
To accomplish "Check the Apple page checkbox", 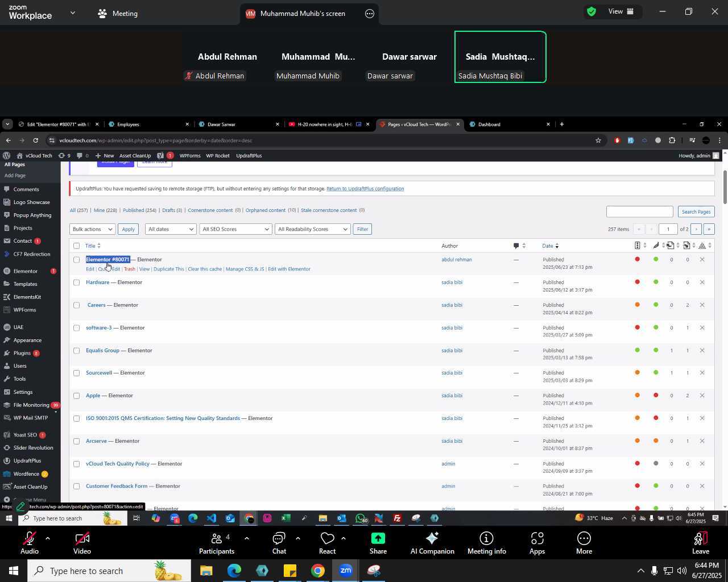I will (x=77, y=396).
